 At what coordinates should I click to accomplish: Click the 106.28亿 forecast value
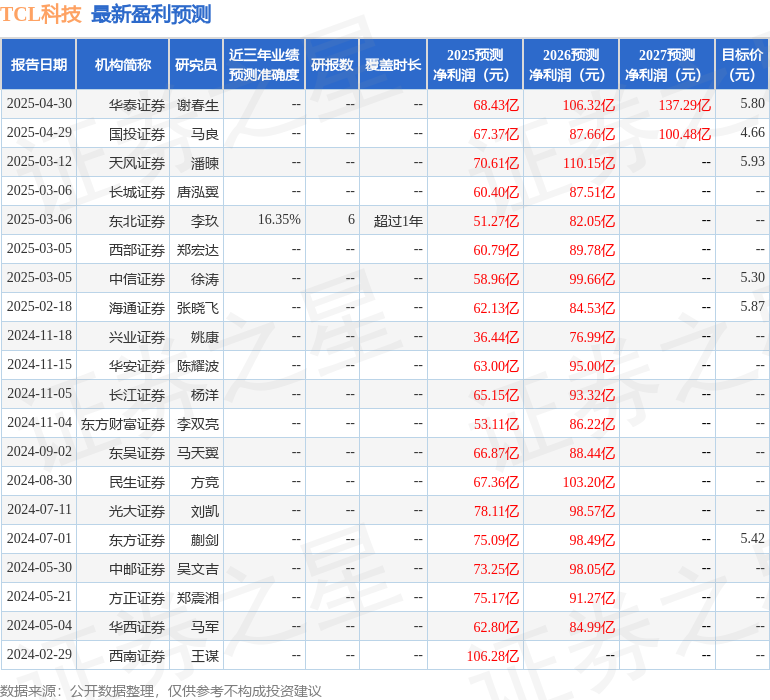pos(493,656)
